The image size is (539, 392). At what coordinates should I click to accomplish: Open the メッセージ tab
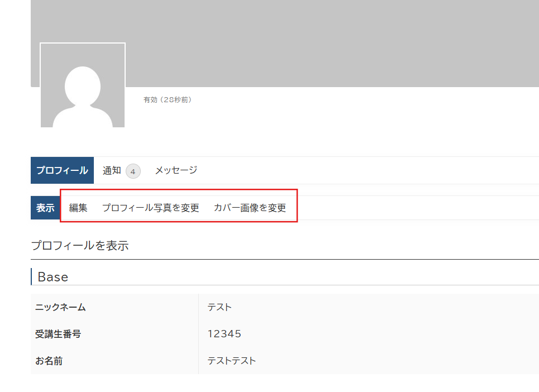(x=176, y=170)
